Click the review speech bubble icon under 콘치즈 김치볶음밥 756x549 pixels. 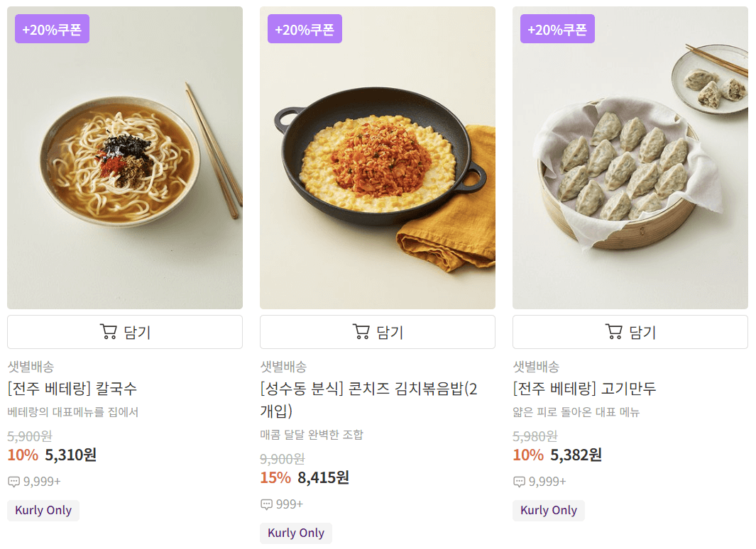click(267, 504)
